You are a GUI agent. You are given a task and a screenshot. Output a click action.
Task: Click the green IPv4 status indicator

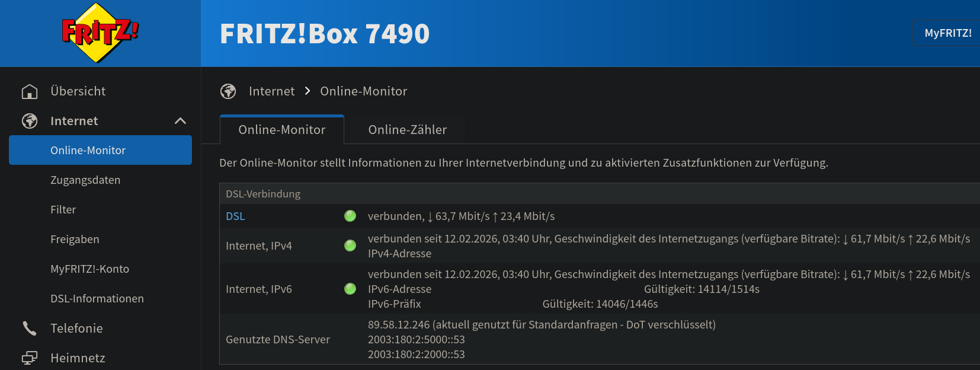(x=350, y=245)
